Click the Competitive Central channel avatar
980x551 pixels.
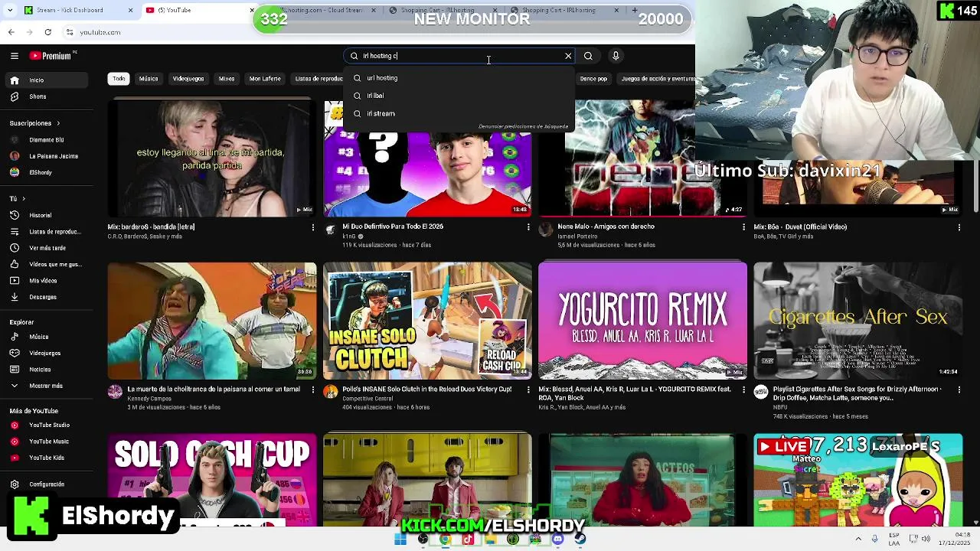click(x=330, y=392)
